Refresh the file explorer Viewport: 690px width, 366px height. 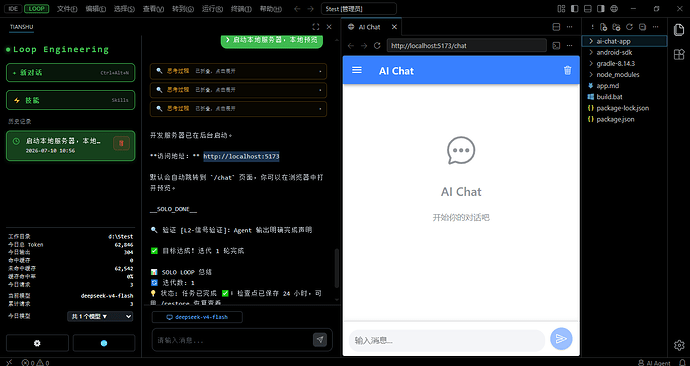coord(629,27)
